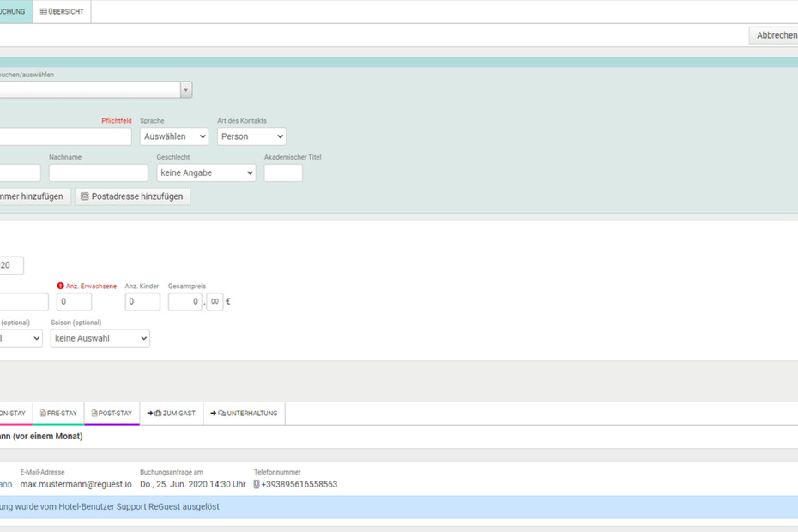Click Postadresse hinzufügen button
Viewport: 798px width, 532px height.
click(132, 196)
